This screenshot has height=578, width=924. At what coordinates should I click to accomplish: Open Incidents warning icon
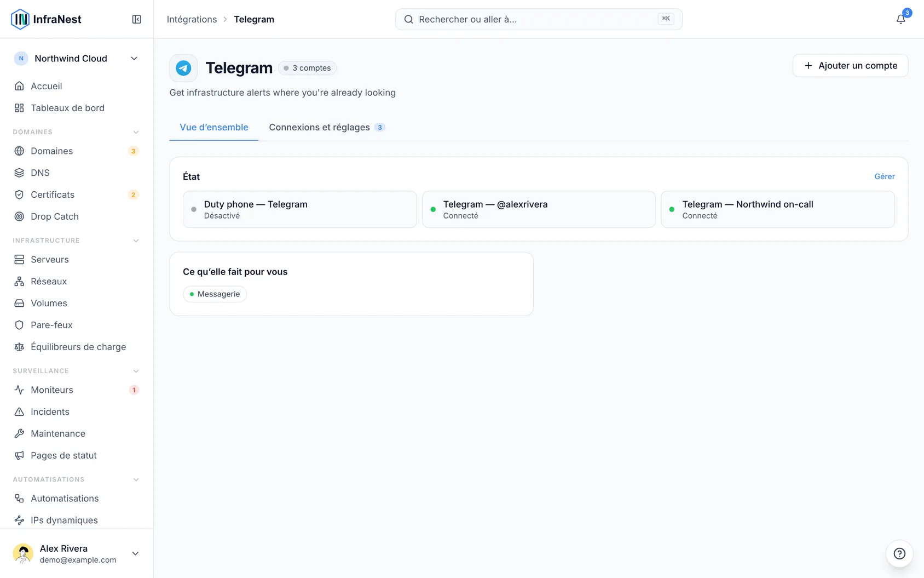click(19, 411)
